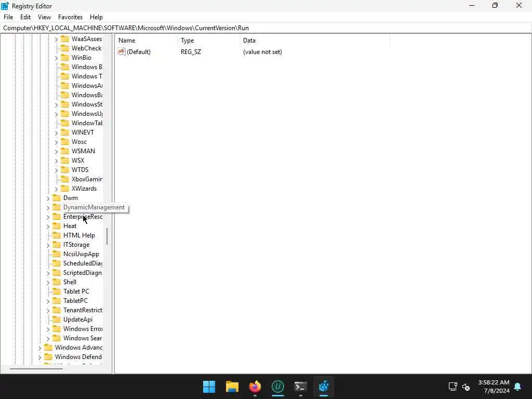This screenshot has width=532, height=399.
Task: Select the HTML Help folder icon
Action: (x=57, y=235)
